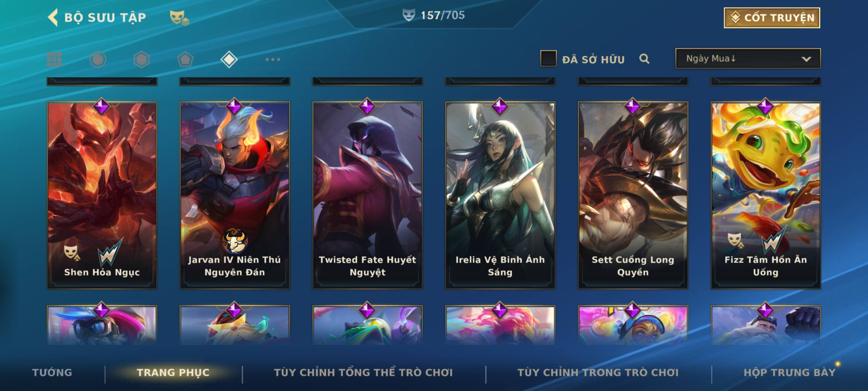This screenshot has height=391, width=868.
Task: Select the round rarity tier filter icon
Action: pos(98,59)
